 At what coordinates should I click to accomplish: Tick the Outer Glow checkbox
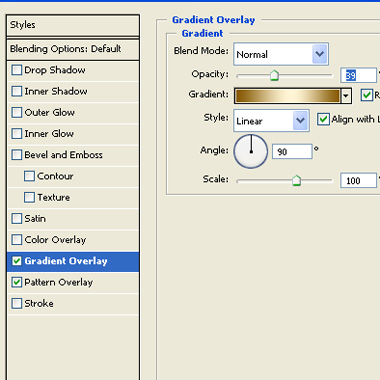pos(16,113)
